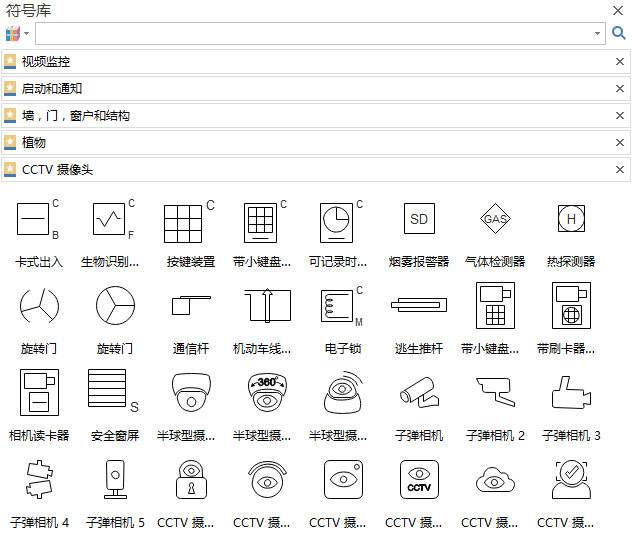This screenshot has width=634, height=542.
Task: Select the 子弹相机 4 symbol
Action: tap(39, 479)
